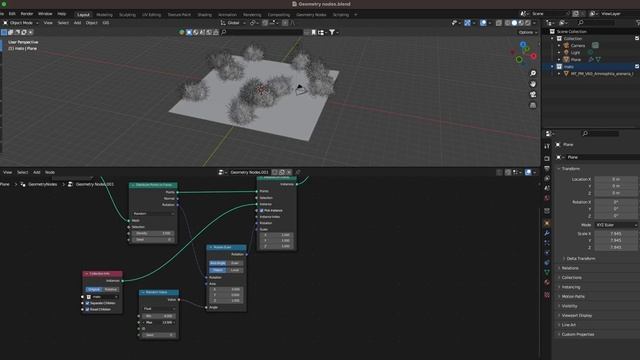Open Add menu in node editor header

pos(36,172)
